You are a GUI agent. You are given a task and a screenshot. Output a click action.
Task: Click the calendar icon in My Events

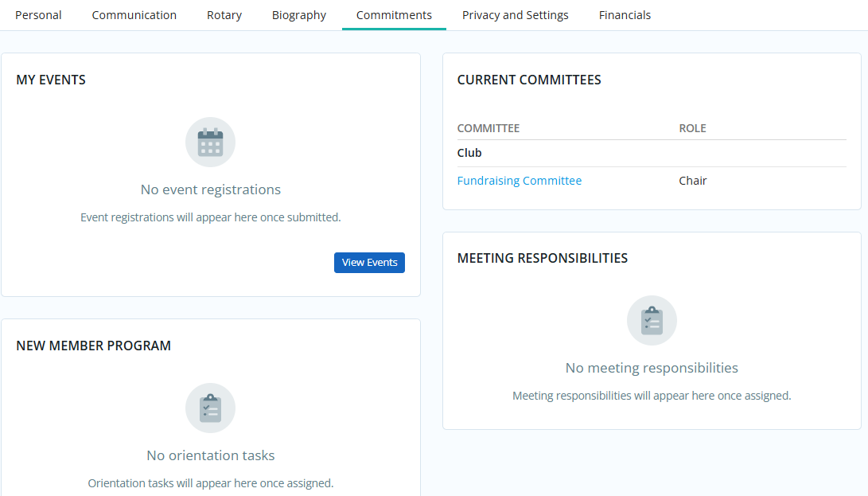[x=210, y=142]
